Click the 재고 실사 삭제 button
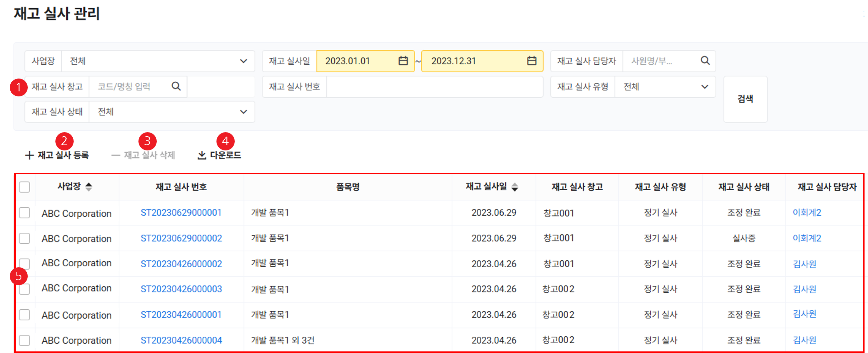This screenshot has width=868, height=353. click(143, 155)
